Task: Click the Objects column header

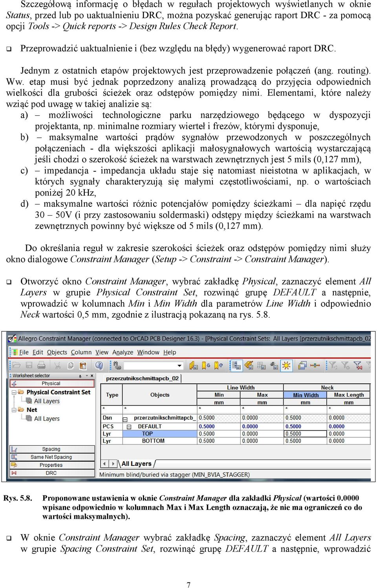Action: 159,395
